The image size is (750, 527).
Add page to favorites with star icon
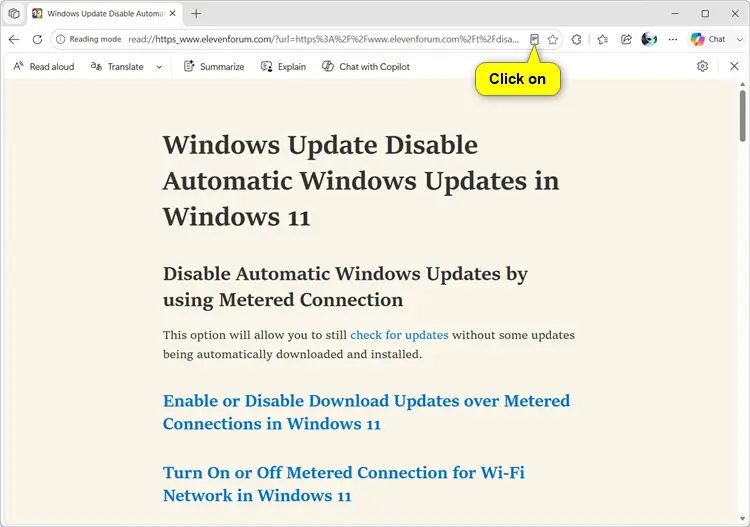click(553, 39)
